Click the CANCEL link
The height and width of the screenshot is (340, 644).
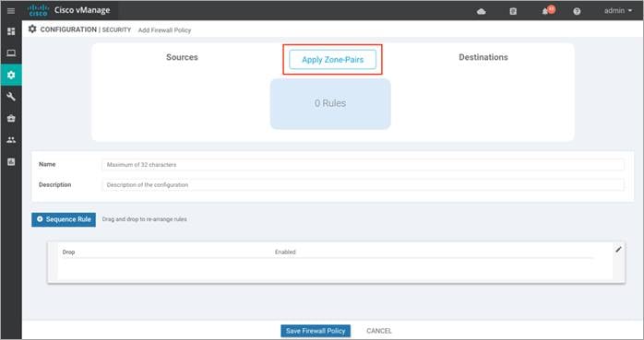378,331
